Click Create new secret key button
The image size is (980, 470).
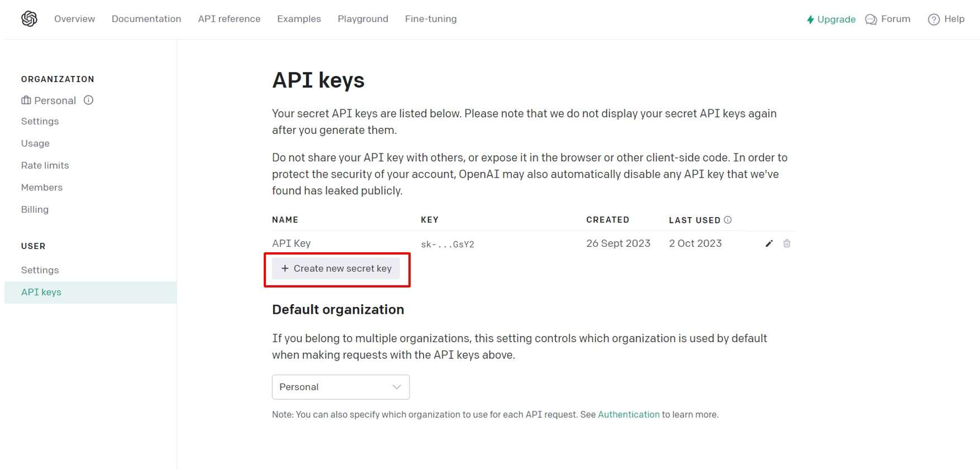point(336,268)
